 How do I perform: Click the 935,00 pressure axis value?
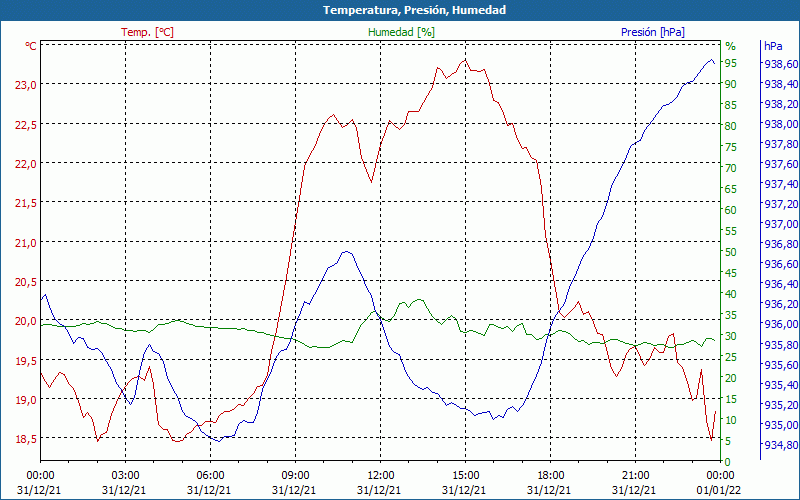pos(781,425)
